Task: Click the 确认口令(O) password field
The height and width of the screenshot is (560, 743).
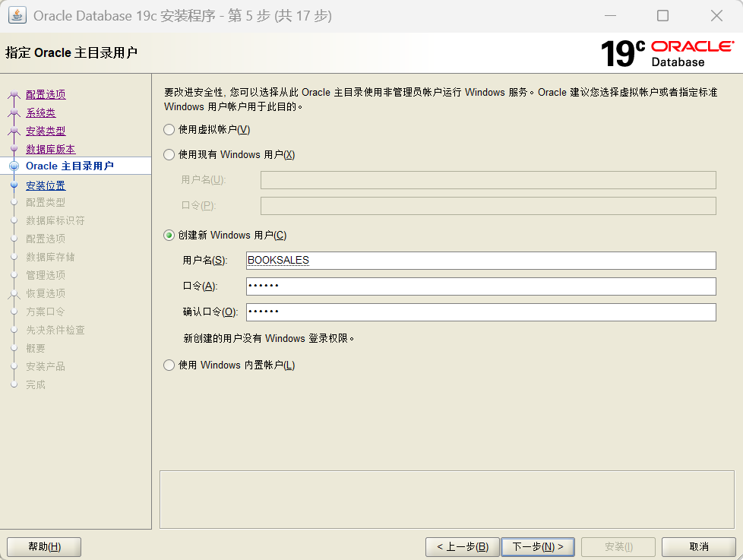Action: [481, 312]
